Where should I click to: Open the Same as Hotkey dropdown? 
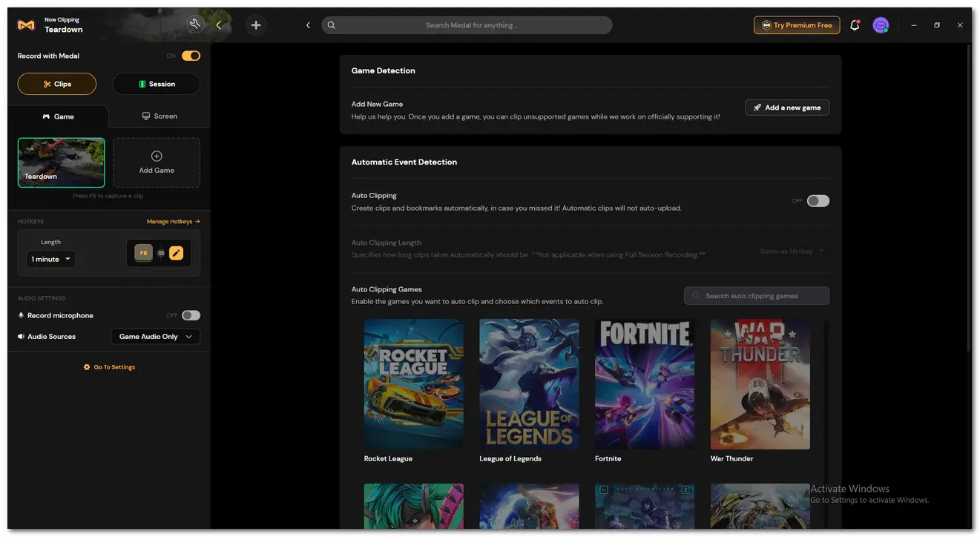(x=792, y=251)
